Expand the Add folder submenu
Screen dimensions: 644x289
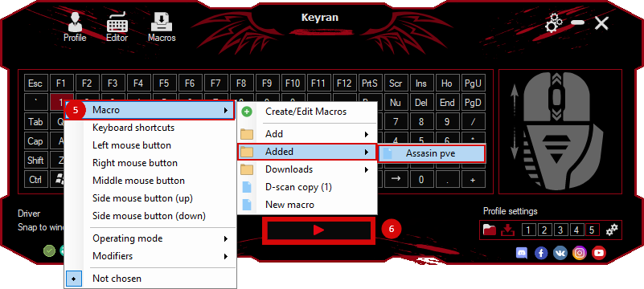(x=366, y=134)
